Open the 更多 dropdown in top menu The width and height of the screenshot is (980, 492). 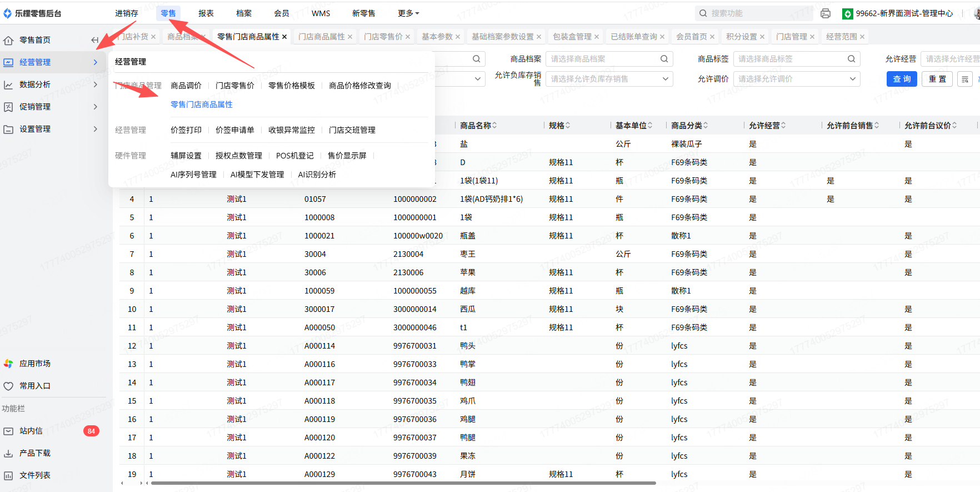tap(408, 13)
